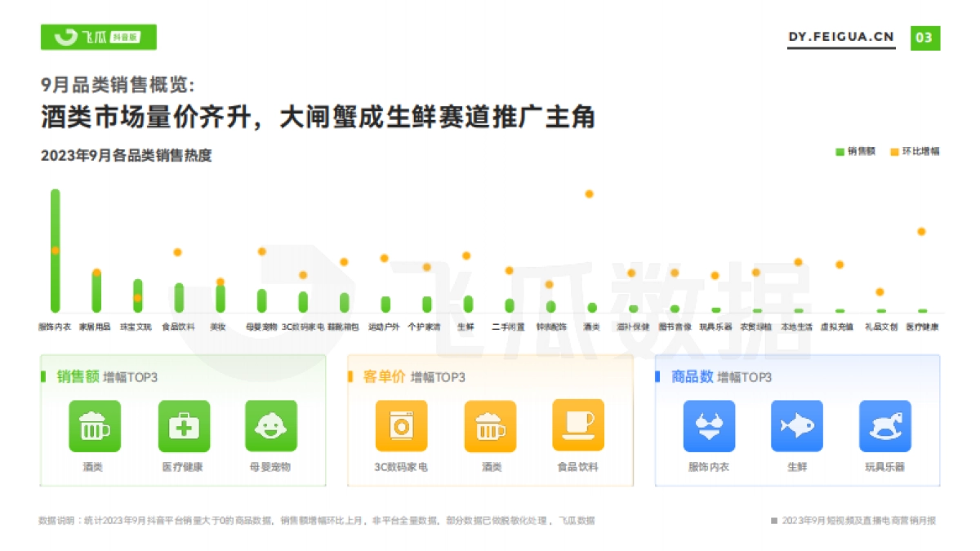Viewport: 980px width, 551px height.
Task: Select the beer mug icon for 酒类
Action: [x=95, y=425]
